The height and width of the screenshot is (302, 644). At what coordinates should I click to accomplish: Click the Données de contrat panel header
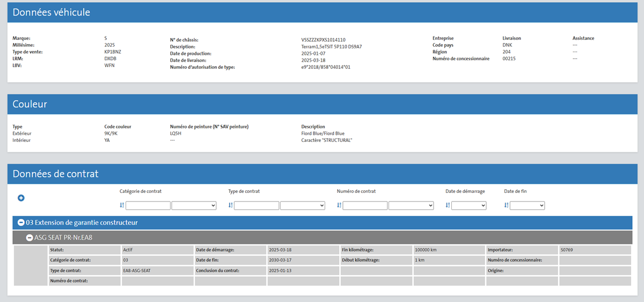(322, 174)
